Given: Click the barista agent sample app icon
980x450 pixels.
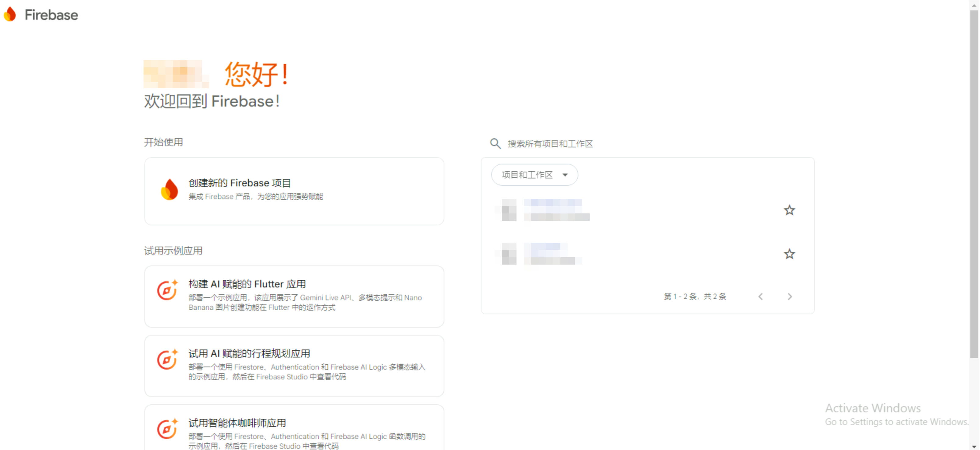Looking at the screenshot, I should pos(167,429).
